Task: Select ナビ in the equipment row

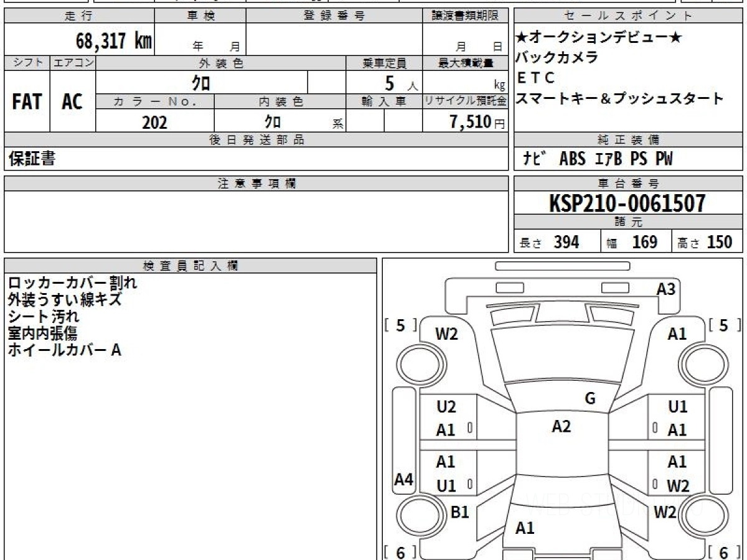Action: click(534, 159)
